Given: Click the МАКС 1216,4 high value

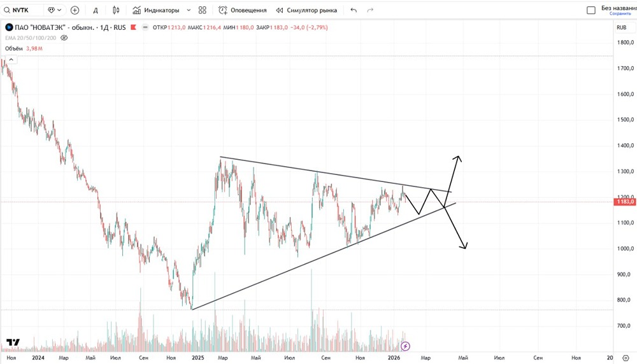Looking at the screenshot, I should (x=204, y=27).
